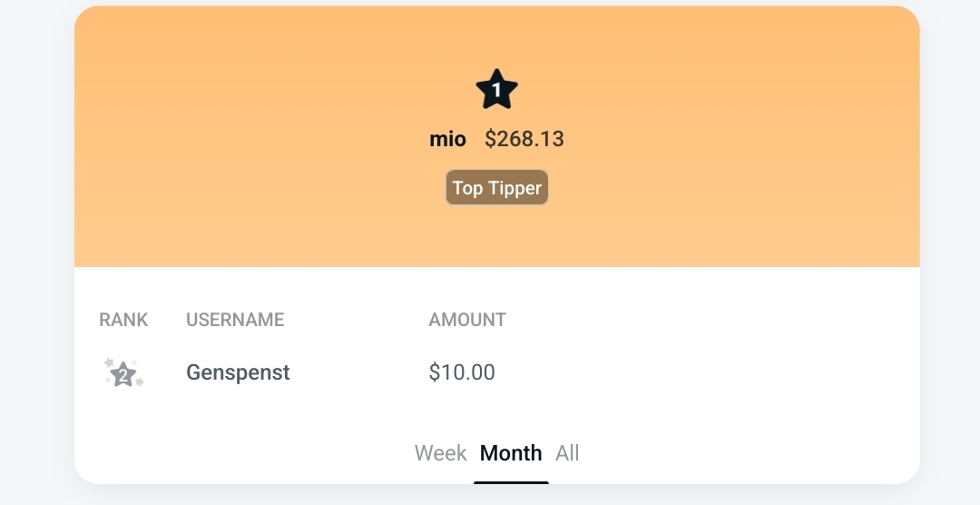Switch to the Week tab
Image resolution: width=980 pixels, height=505 pixels.
(440, 453)
